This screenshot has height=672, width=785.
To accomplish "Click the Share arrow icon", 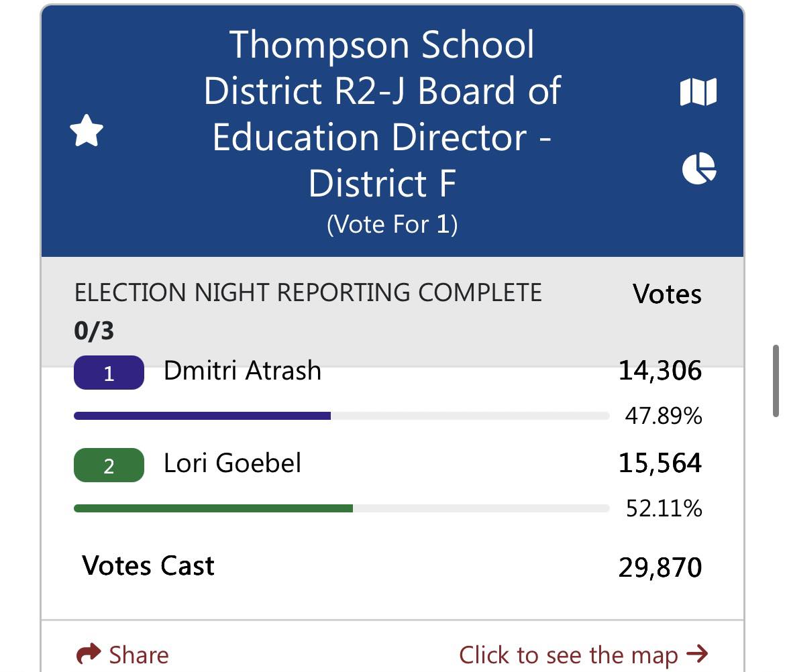I will point(89,654).
